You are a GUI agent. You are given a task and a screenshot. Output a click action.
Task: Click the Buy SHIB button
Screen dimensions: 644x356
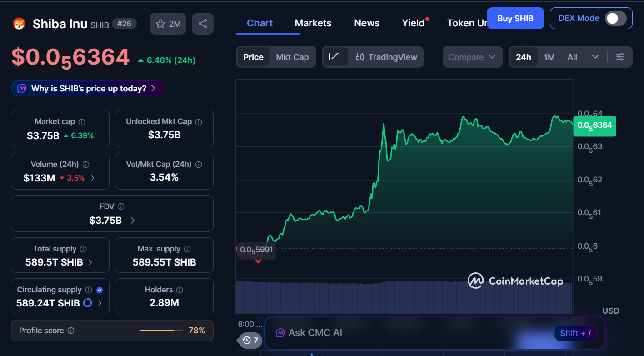pyautogui.click(x=515, y=19)
